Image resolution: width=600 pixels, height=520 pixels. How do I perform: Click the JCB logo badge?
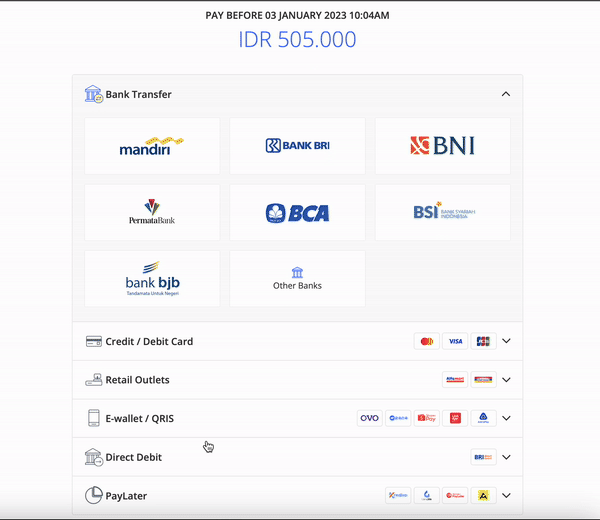pyautogui.click(x=483, y=341)
